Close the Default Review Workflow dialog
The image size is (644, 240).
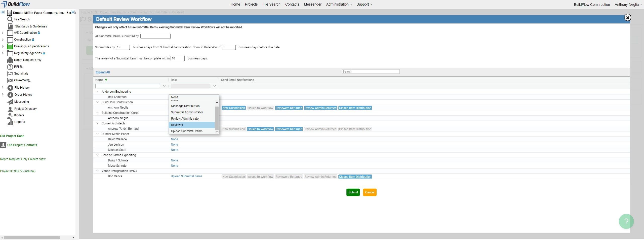click(628, 18)
